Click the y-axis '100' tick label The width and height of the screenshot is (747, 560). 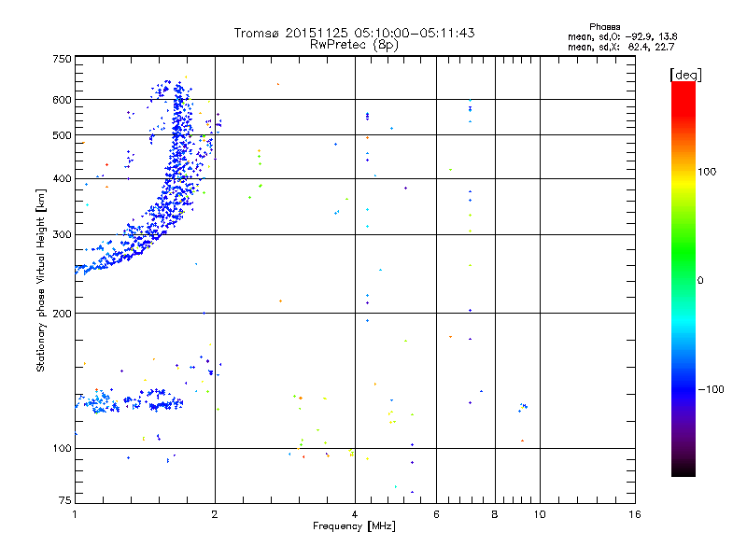(x=62, y=449)
